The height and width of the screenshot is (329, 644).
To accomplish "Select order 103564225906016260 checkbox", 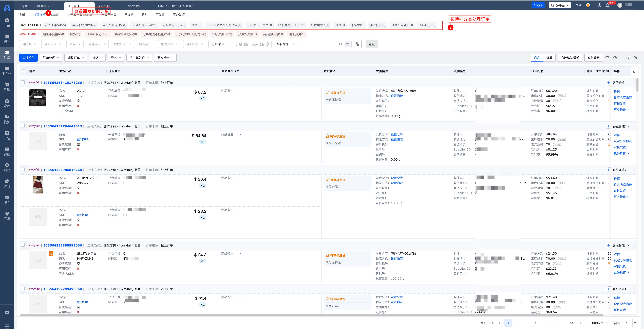I will 23,169.
